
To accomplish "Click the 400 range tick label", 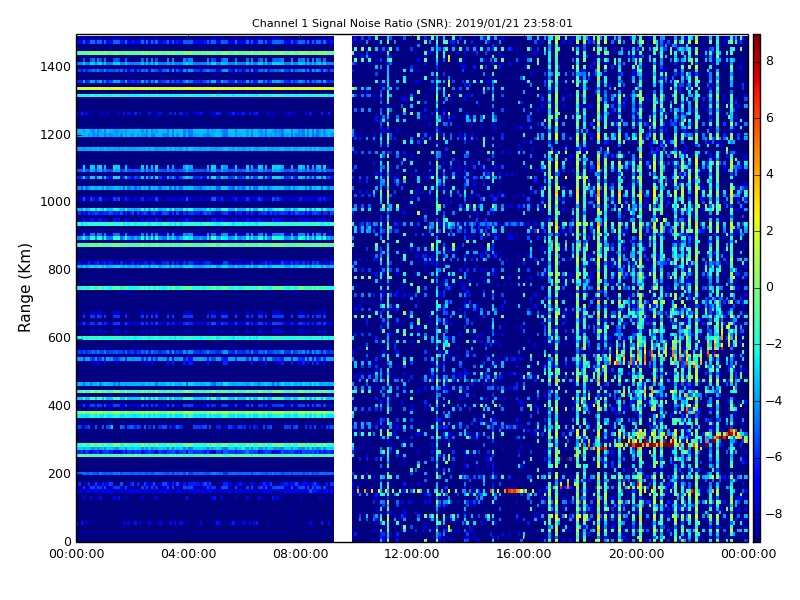I will coord(59,406).
